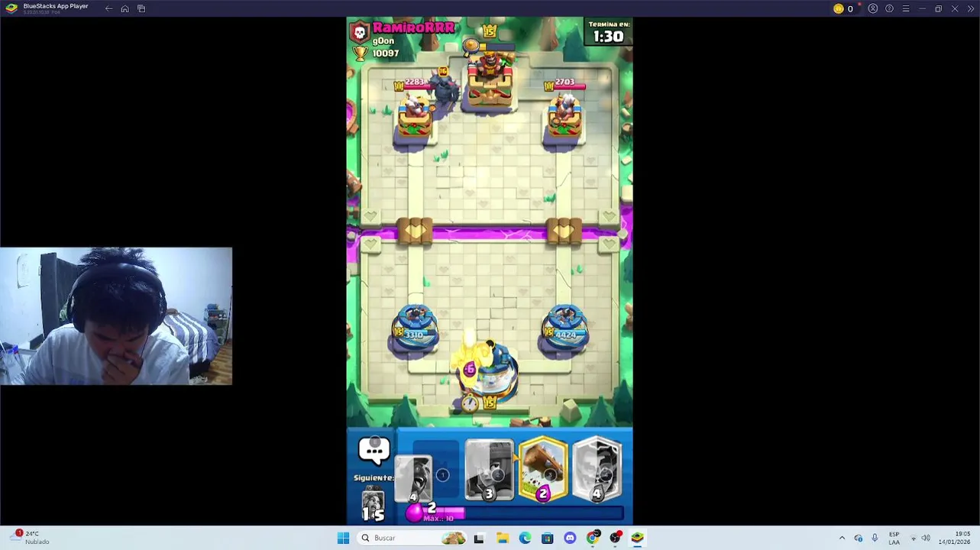This screenshot has width=980, height=550.
Task: Select the 2-elixir Log card
Action: tap(543, 469)
